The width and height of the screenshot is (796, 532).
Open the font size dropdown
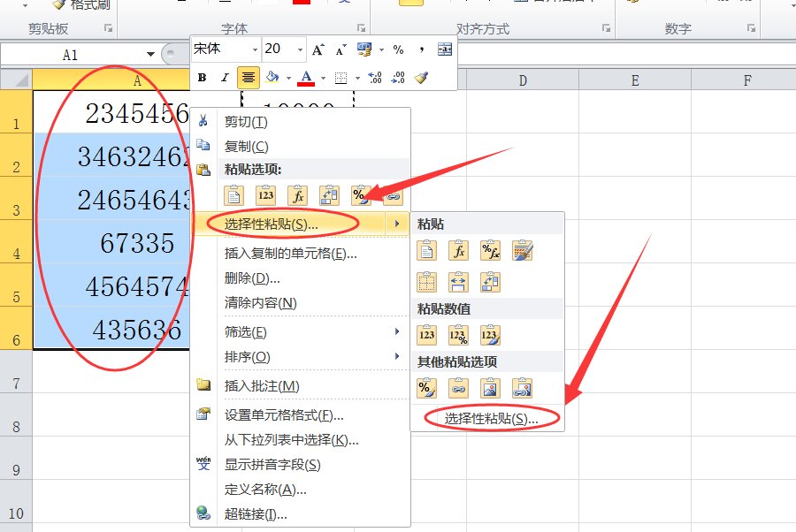click(299, 49)
